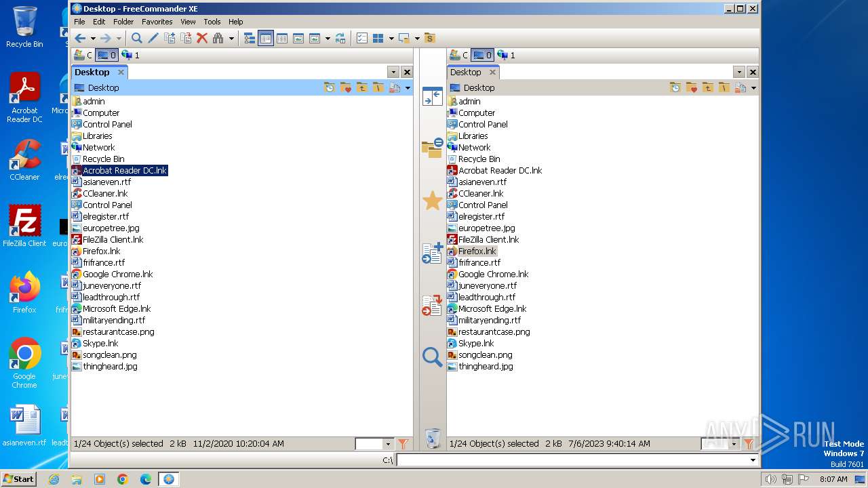Open file search with binoculars icon
The image size is (868, 488).
click(x=218, y=39)
